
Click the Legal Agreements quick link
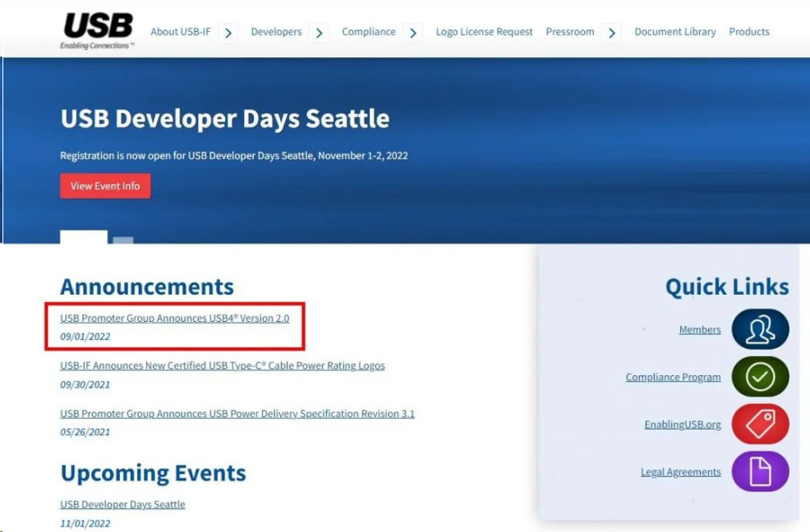(x=681, y=472)
